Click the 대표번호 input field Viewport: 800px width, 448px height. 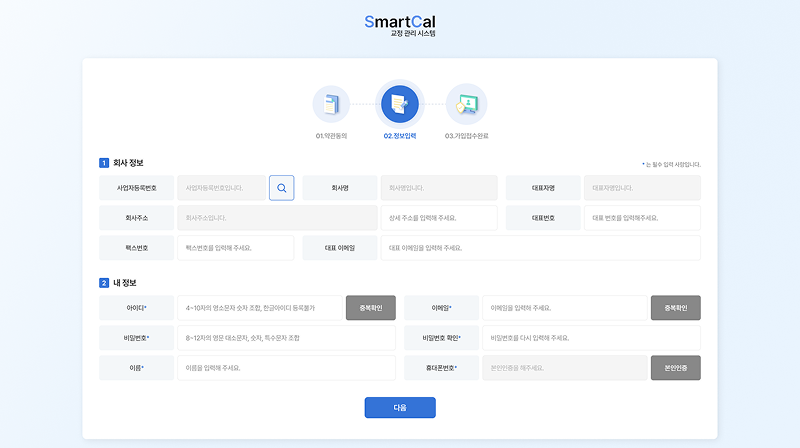click(x=641, y=218)
